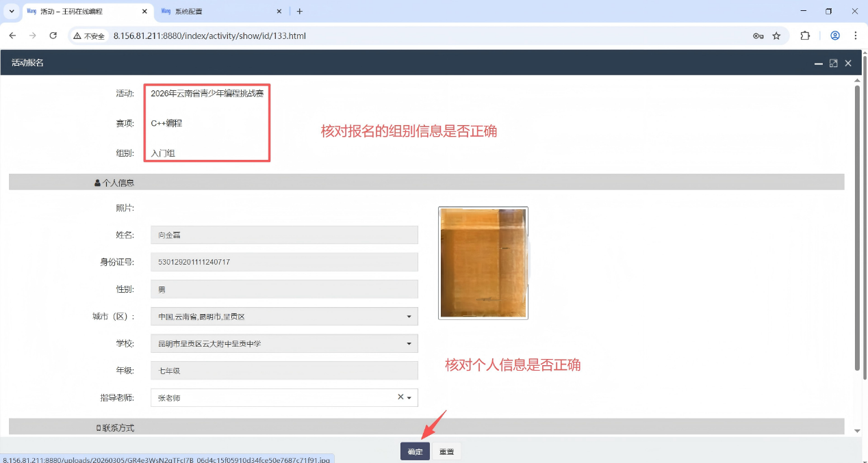Open the 学校 dropdown list

tap(409, 343)
